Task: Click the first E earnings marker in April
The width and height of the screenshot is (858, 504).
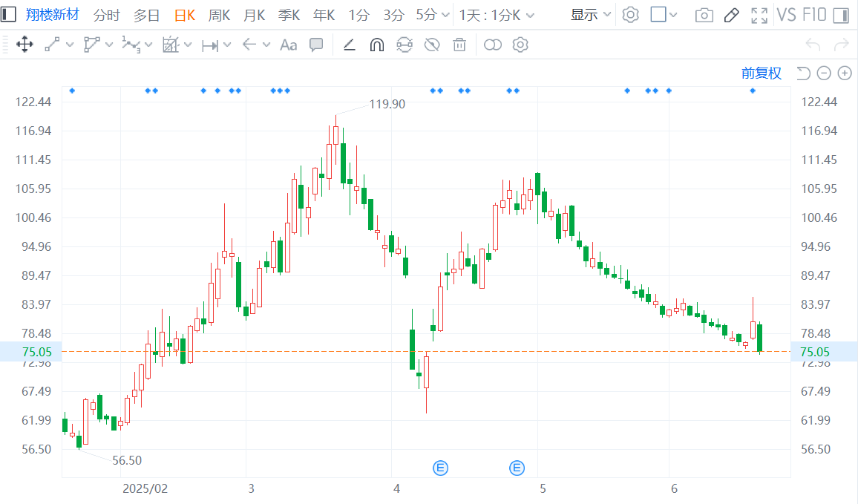Action: point(440,468)
